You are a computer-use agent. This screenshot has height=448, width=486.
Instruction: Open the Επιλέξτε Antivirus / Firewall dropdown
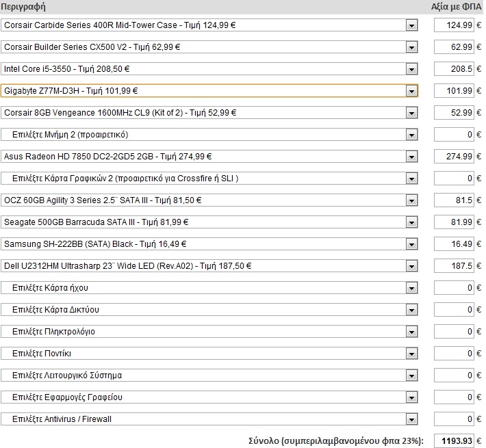[x=209, y=419]
